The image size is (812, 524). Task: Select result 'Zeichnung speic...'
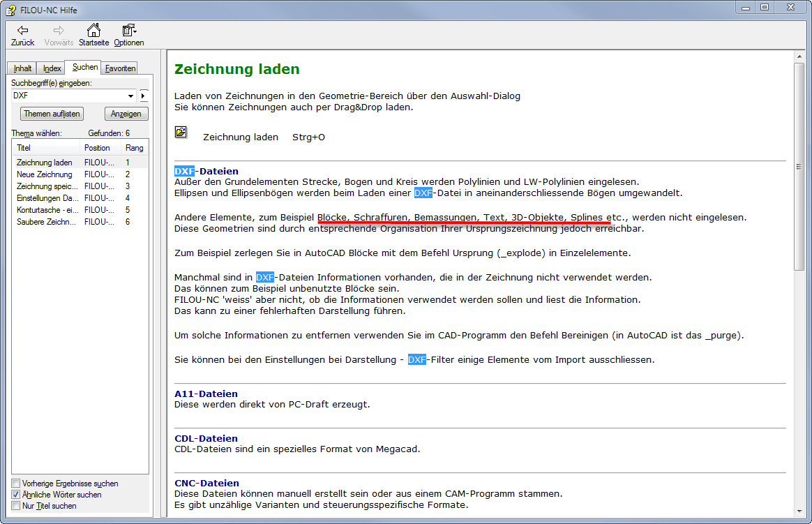[80, 186]
